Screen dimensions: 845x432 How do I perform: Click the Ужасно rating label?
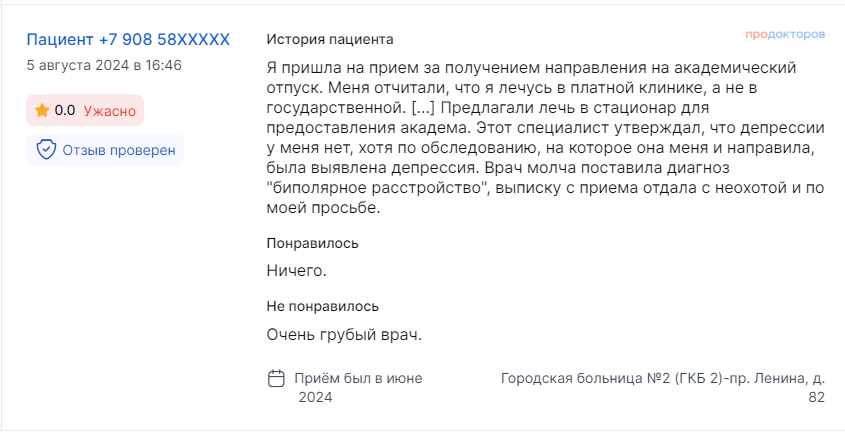[109, 110]
